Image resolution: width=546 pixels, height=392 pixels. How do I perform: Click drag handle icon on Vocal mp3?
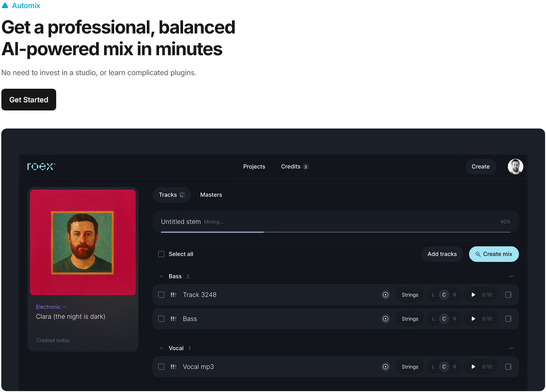[x=174, y=367]
